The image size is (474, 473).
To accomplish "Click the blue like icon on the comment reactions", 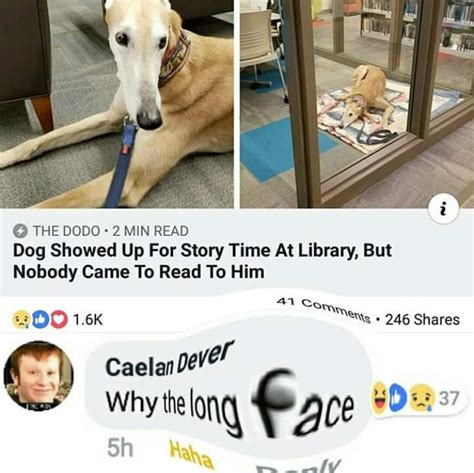I will (x=399, y=398).
